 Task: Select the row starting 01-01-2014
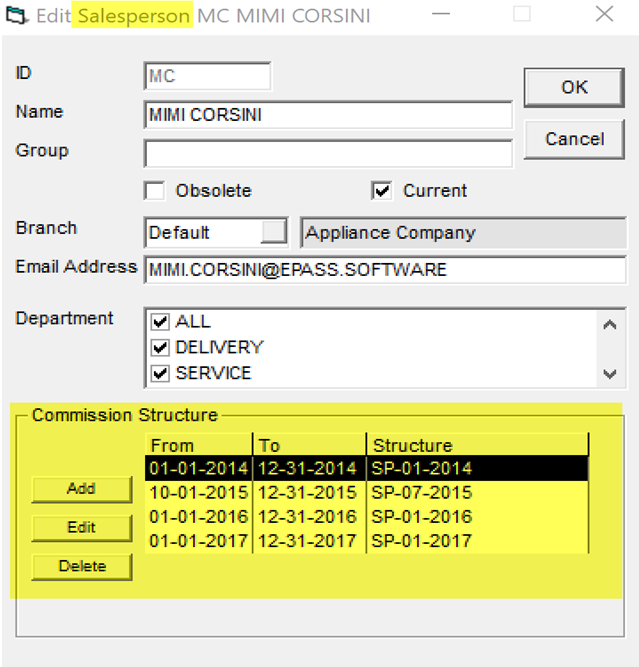point(367,468)
